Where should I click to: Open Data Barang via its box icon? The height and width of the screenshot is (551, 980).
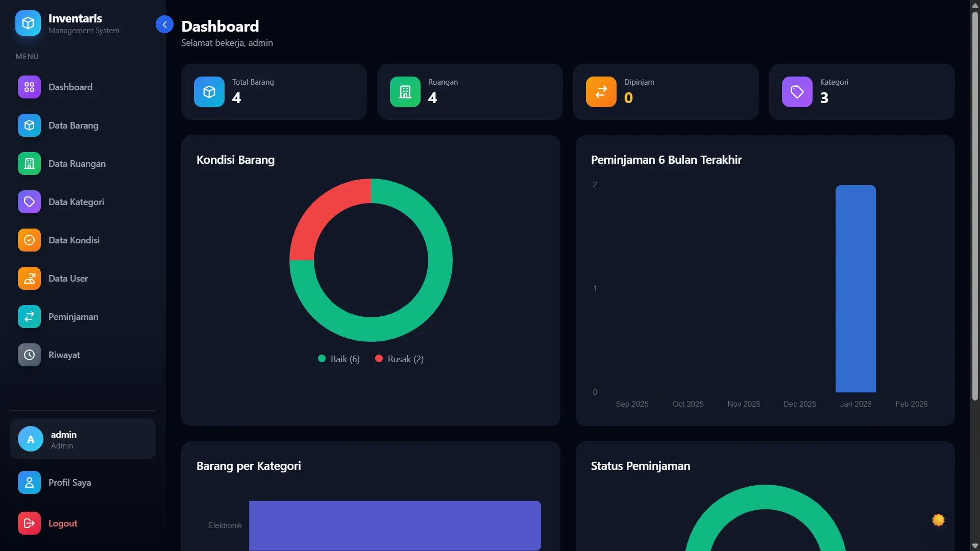[29, 126]
